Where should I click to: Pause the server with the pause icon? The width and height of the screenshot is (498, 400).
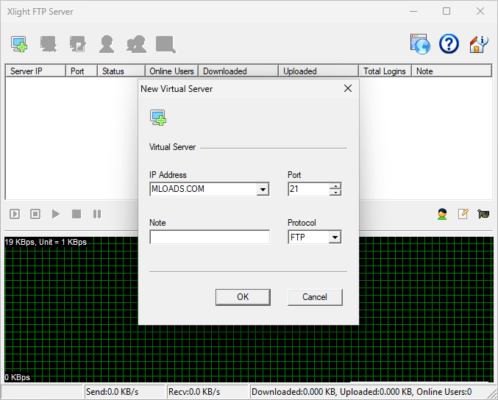(97, 214)
